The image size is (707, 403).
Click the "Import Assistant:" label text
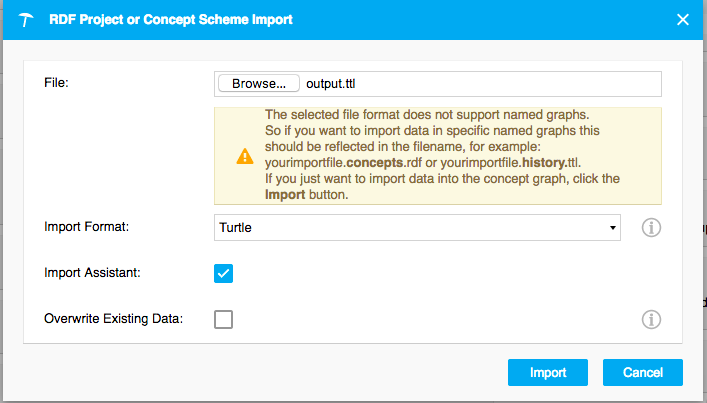coord(93,273)
